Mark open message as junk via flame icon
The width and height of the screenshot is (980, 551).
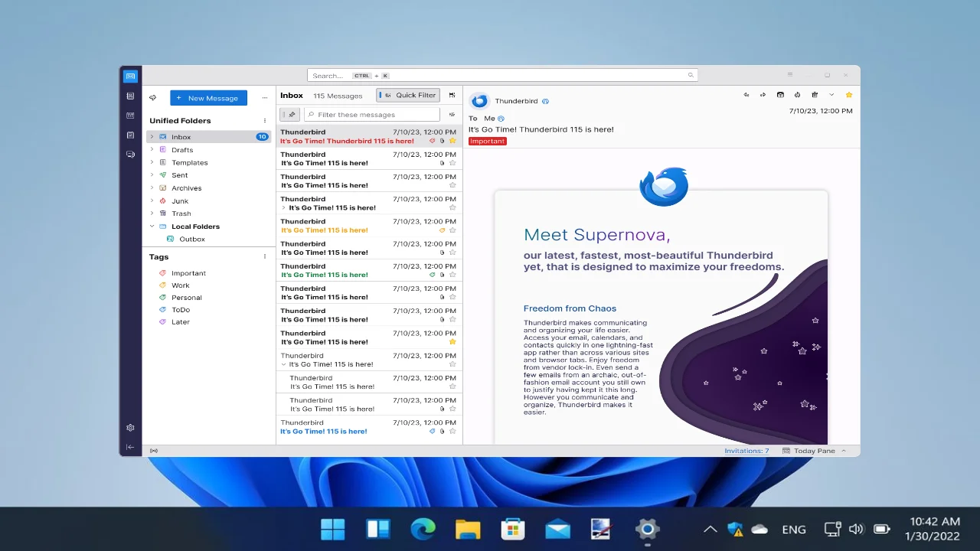797,95
